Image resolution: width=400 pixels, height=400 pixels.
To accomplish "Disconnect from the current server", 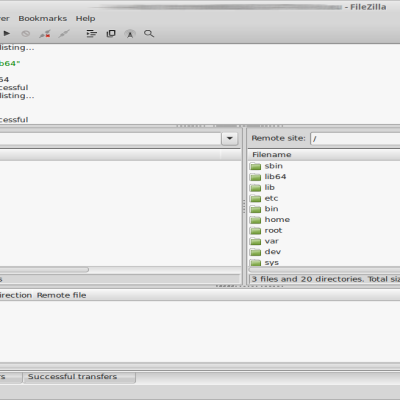I will (45, 34).
